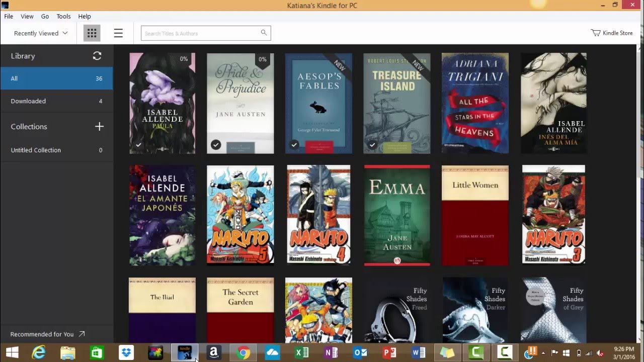The width and height of the screenshot is (644, 362).
Task: Open Naruto volume 4
Action: (x=318, y=215)
